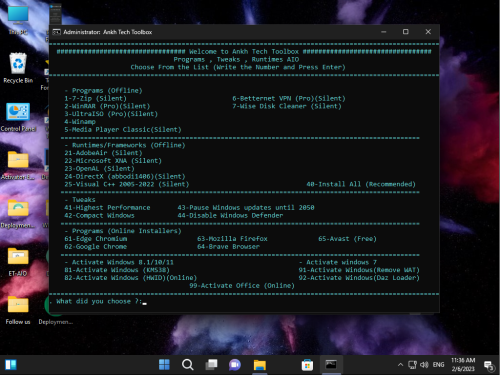Click '7-Wise Disk Cleaner (Silent)' line

(287, 106)
